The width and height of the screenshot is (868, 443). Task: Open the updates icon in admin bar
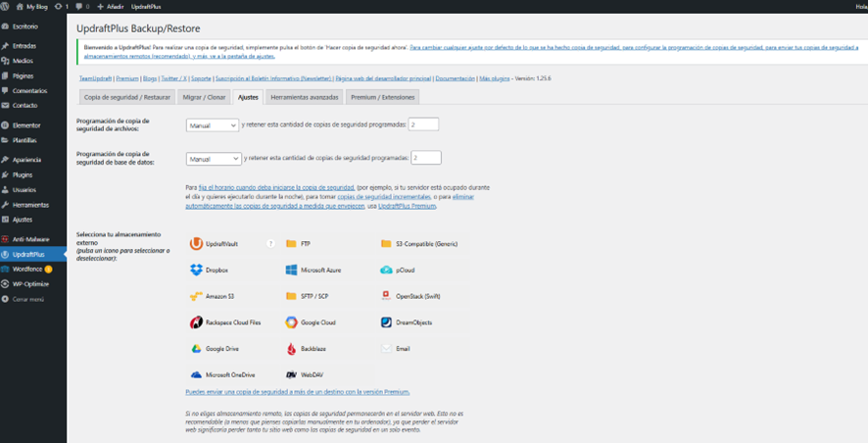click(58, 7)
